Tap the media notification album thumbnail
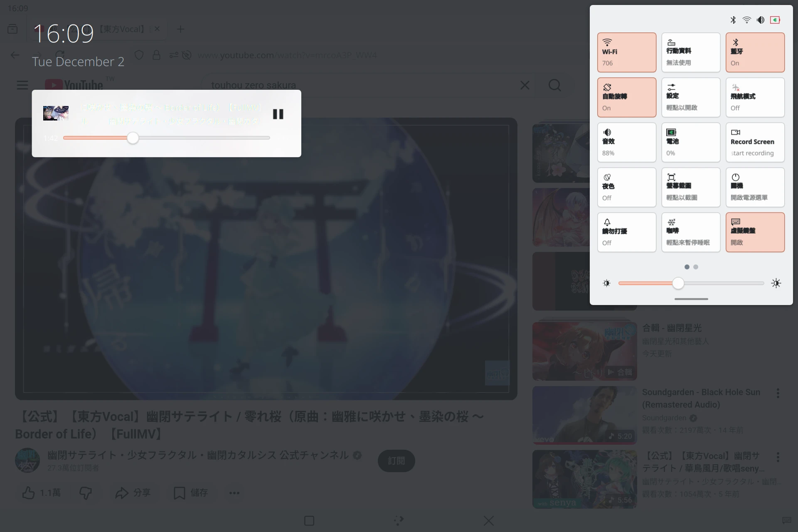The height and width of the screenshot is (532, 798). pyautogui.click(x=56, y=113)
